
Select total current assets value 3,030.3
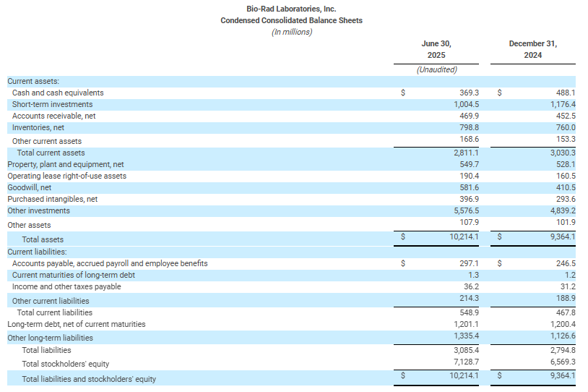(563, 153)
